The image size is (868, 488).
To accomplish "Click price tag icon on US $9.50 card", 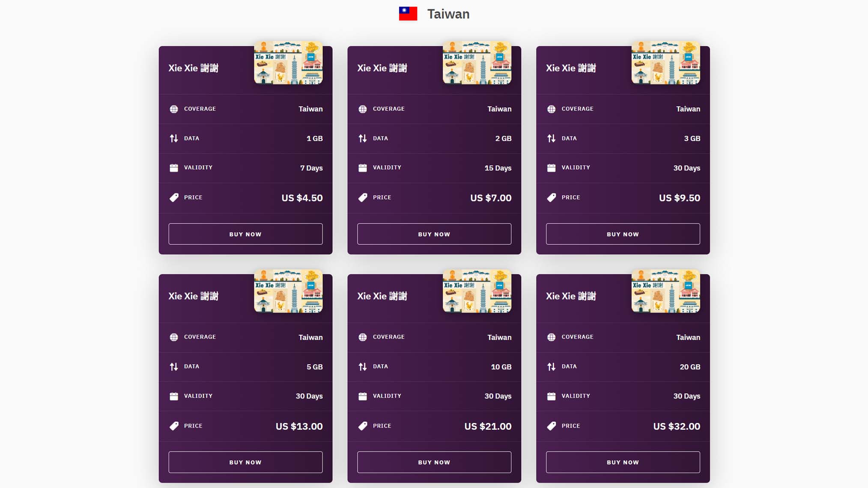I will coord(552,197).
